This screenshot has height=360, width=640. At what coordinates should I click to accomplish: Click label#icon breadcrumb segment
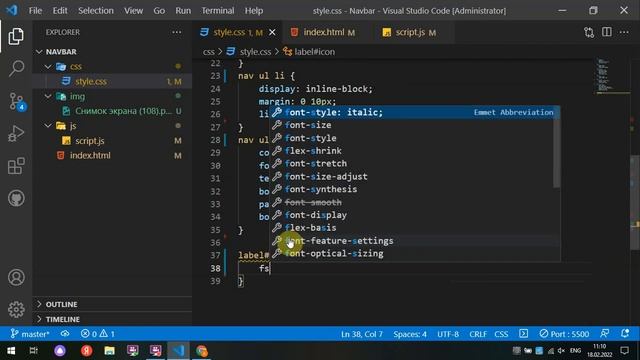309,52
